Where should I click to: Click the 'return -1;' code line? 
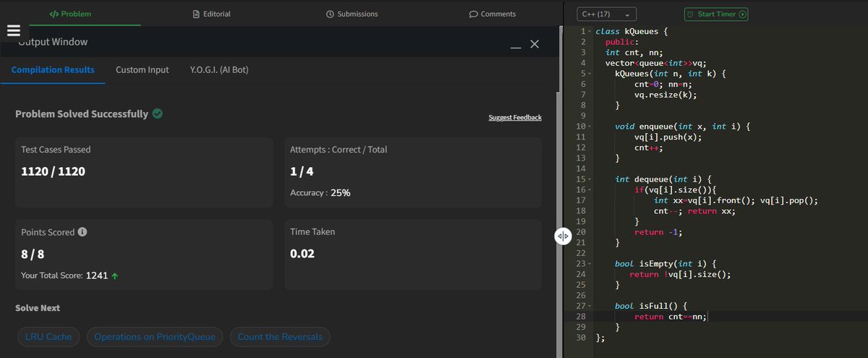[x=658, y=232]
